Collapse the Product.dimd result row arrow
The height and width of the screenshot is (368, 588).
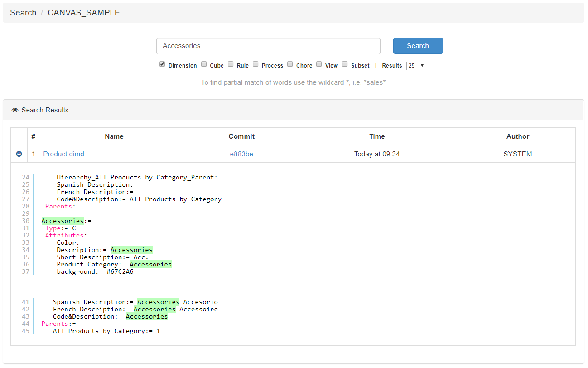19,154
